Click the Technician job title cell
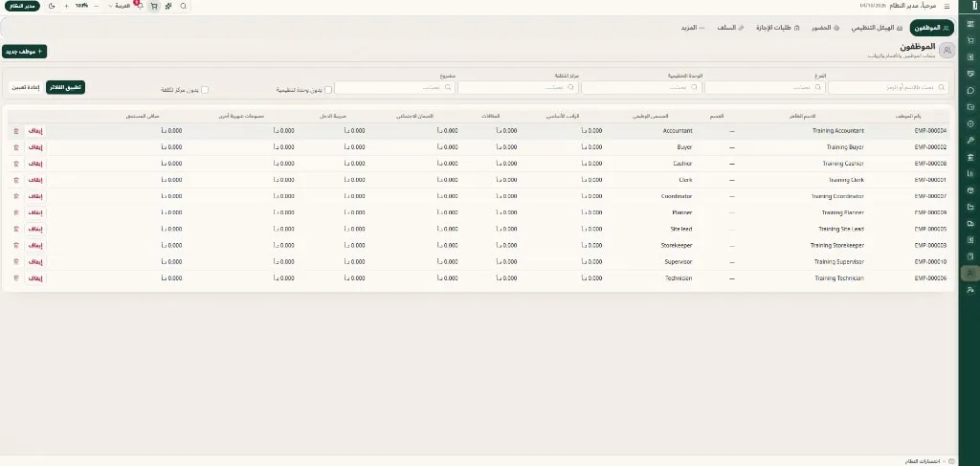Image resolution: width=980 pixels, height=466 pixels. pos(679,278)
